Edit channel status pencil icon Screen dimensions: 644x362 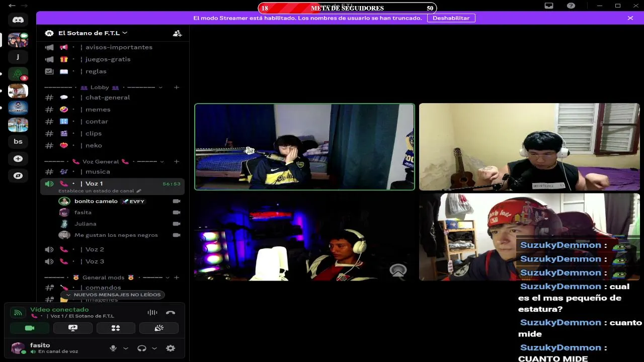[x=139, y=191]
